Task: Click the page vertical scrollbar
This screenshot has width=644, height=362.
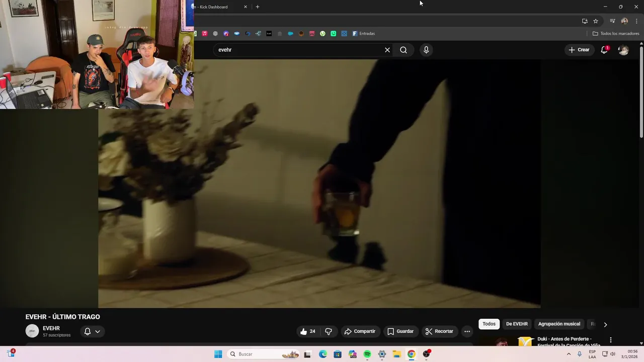Action: (641, 92)
